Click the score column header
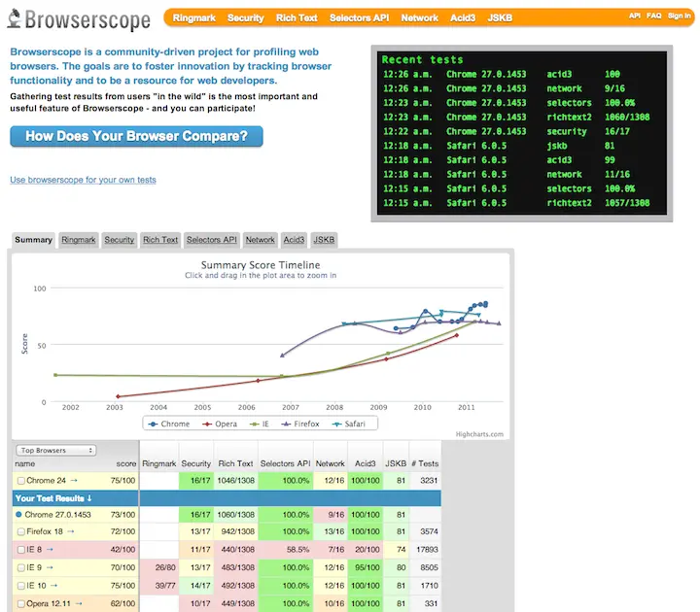 tap(126, 463)
